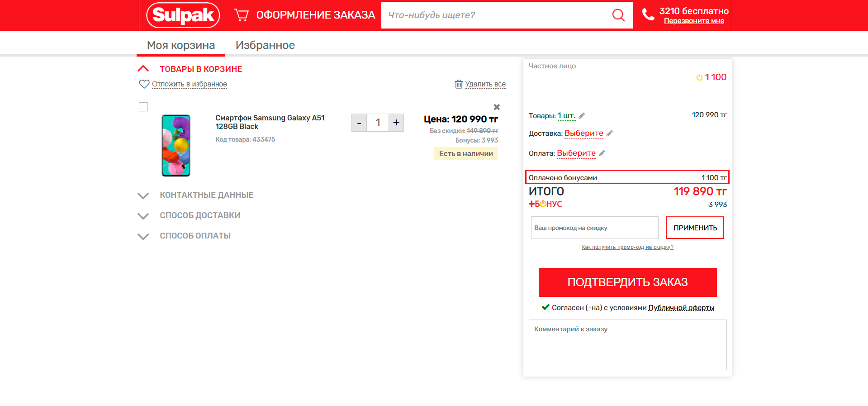
Task: Click the bonus coin icon near 1 100
Action: coord(699,77)
